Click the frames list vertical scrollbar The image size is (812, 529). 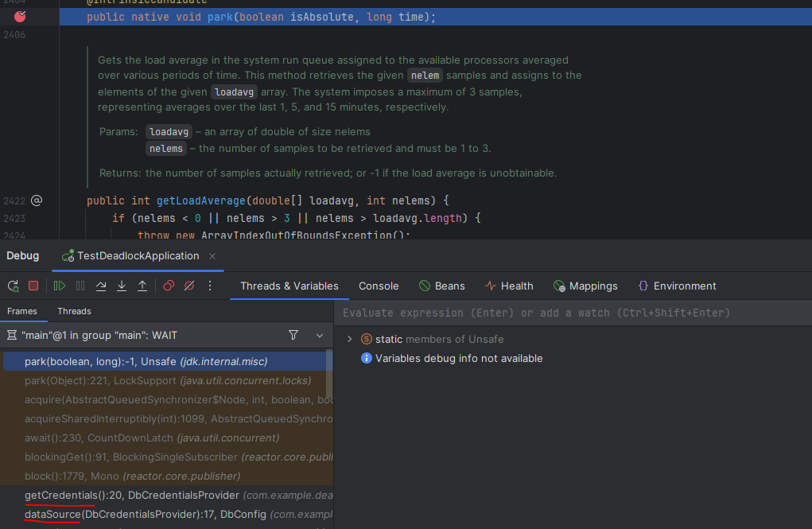click(328, 373)
